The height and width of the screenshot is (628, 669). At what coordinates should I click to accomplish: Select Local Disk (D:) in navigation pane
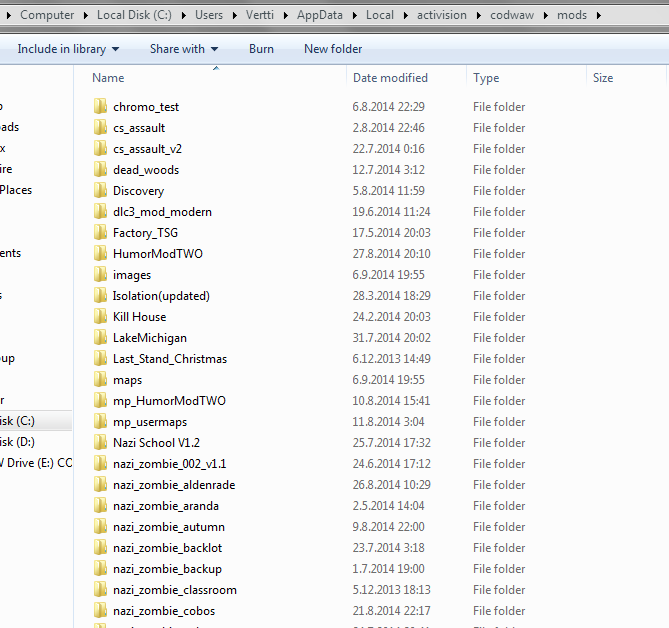coord(17,442)
